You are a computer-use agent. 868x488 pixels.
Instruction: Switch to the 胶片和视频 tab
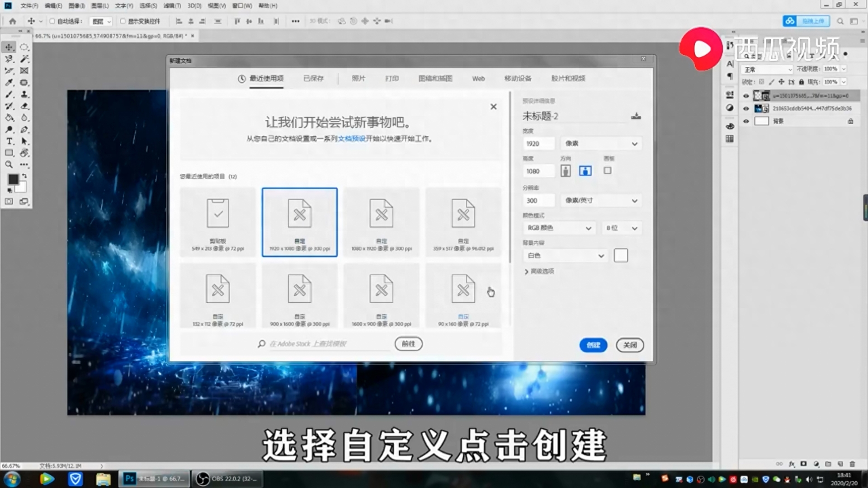click(x=568, y=78)
